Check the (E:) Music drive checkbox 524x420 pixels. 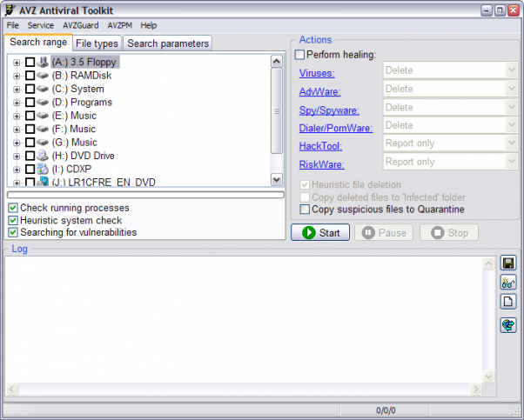point(30,116)
